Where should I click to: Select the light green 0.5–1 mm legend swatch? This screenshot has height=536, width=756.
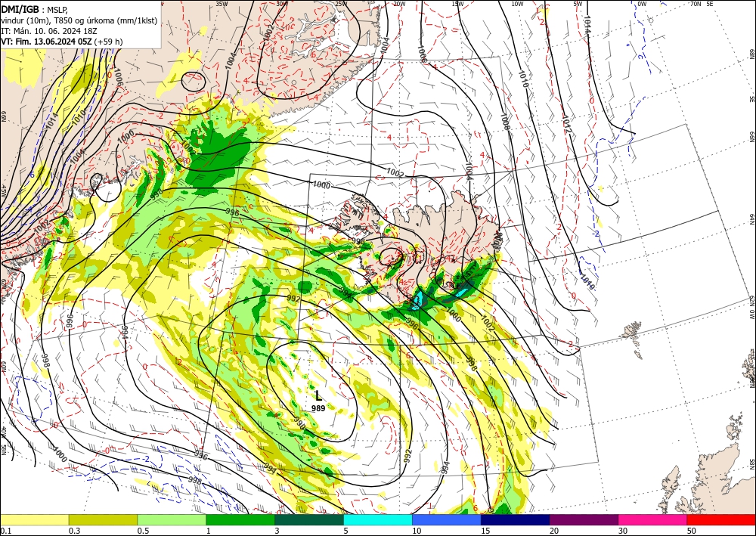pos(172,519)
